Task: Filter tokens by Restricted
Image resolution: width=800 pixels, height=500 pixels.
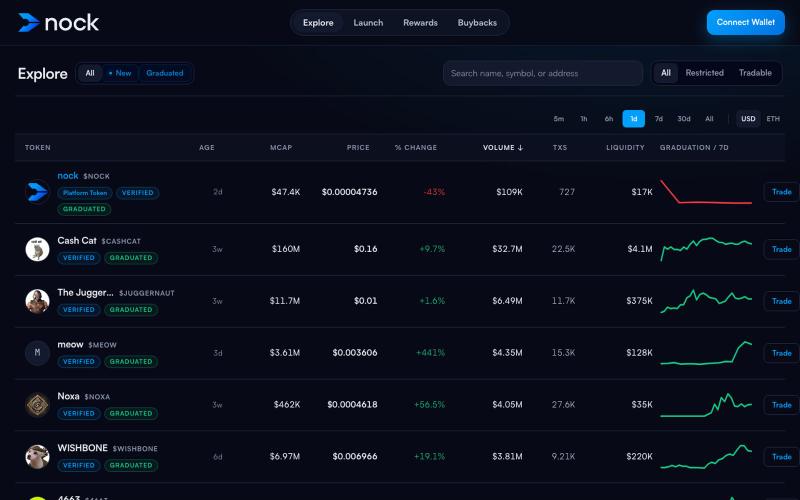Action: click(x=705, y=73)
